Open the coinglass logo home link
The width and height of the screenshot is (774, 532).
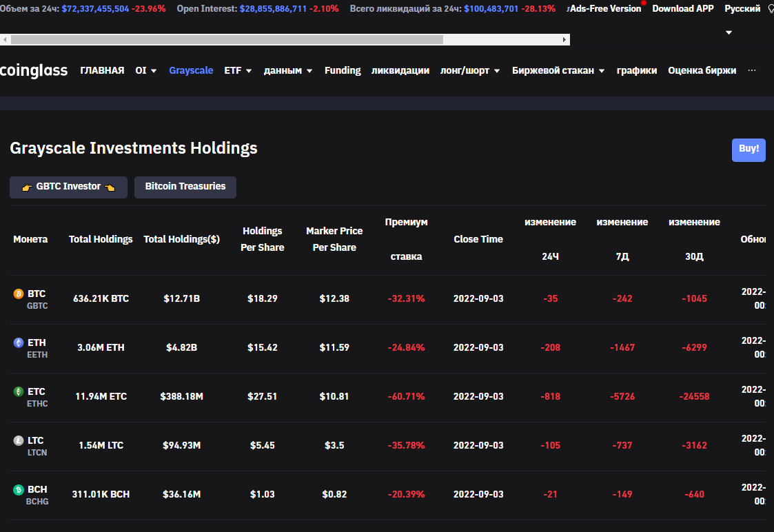[x=34, y=70]
